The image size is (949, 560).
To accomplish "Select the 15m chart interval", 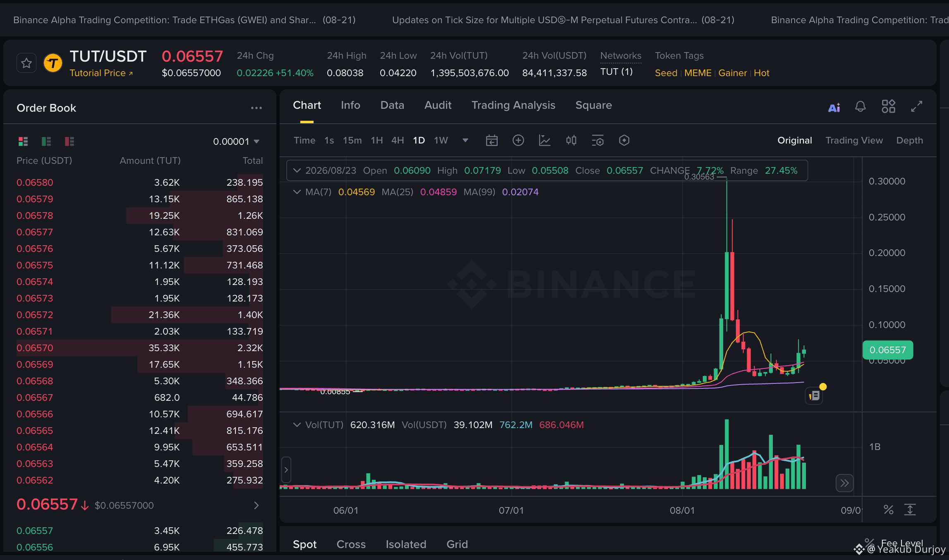I will [x=352, y=141].
